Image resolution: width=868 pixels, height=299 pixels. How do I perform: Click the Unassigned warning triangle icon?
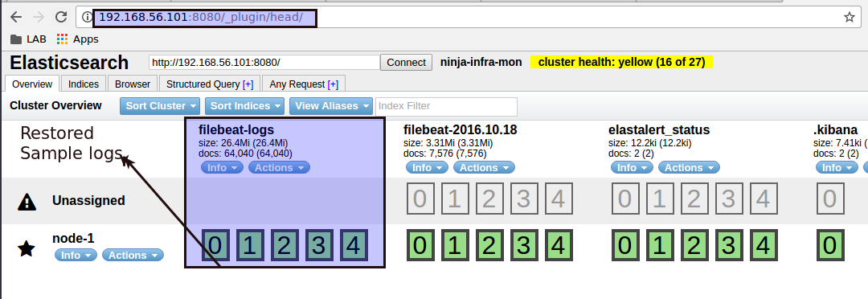(27, 202)
